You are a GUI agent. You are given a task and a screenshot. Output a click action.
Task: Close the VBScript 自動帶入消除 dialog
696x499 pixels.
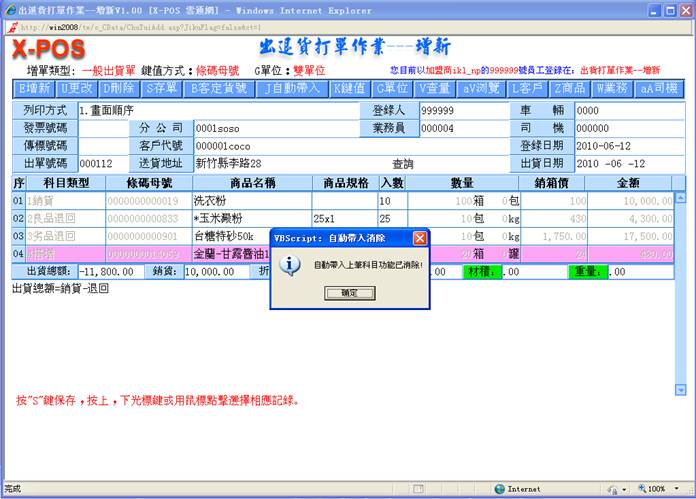click(x=420, y=239)
